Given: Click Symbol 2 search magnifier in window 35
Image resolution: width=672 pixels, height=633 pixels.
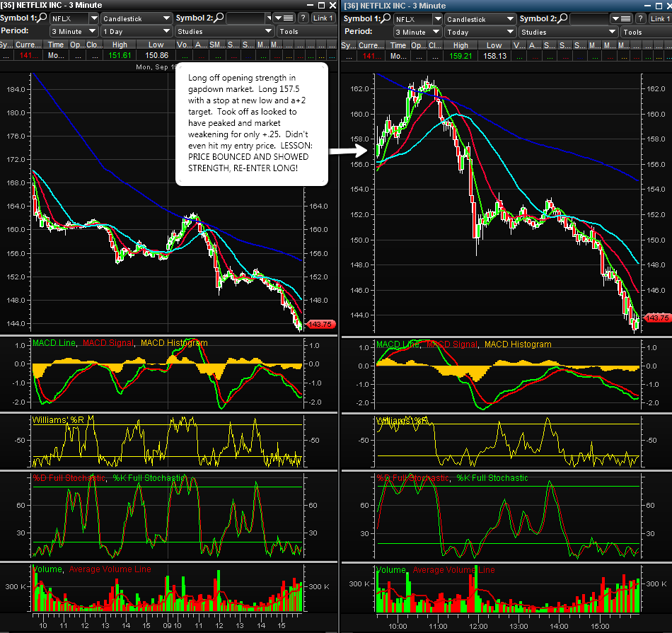Looking at the screenshot, I should coord(218,18).
